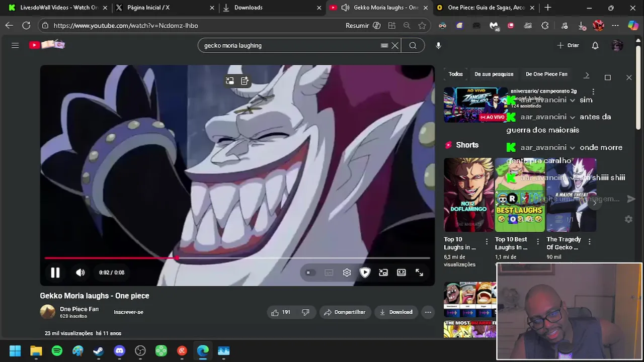Open Windows Start menu

pyautogui.click(x=15, y=351)
